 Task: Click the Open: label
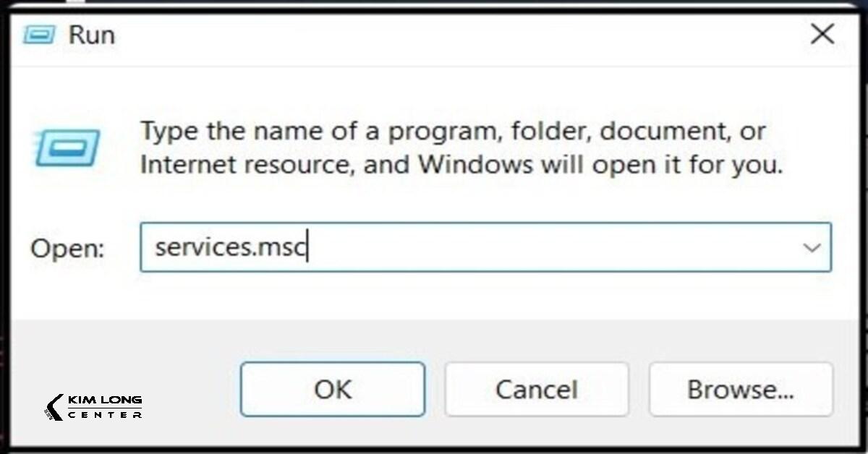[x=67, y=249]
